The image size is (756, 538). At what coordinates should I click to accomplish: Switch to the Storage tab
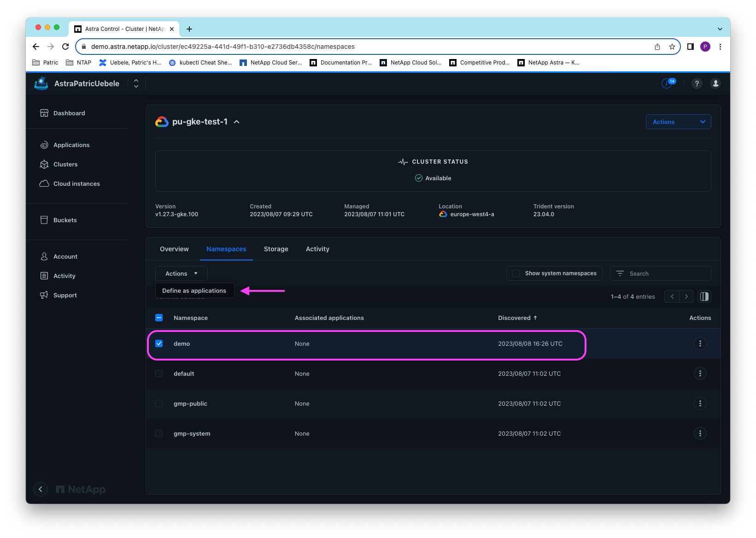click(x=276, y=249)
